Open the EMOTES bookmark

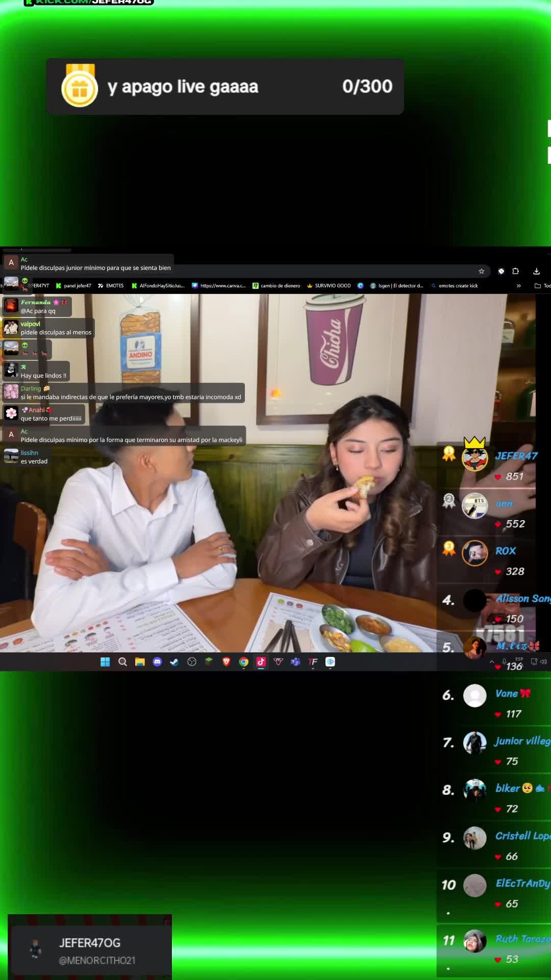111,286
